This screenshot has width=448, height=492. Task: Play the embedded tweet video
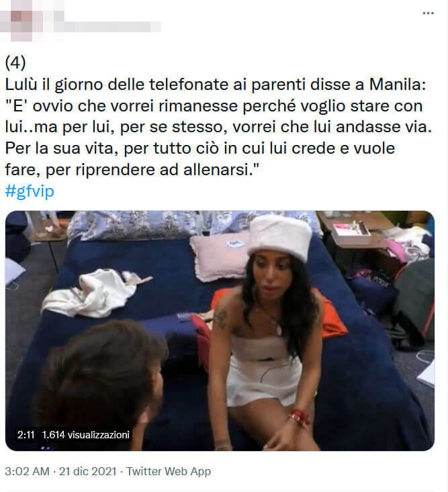pos(220,331)
